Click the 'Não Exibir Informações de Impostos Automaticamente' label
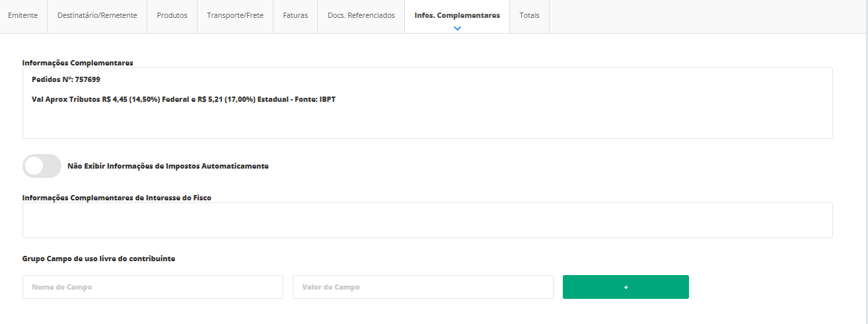This screenshot has height=324, width=868. [x=168, y=167]
